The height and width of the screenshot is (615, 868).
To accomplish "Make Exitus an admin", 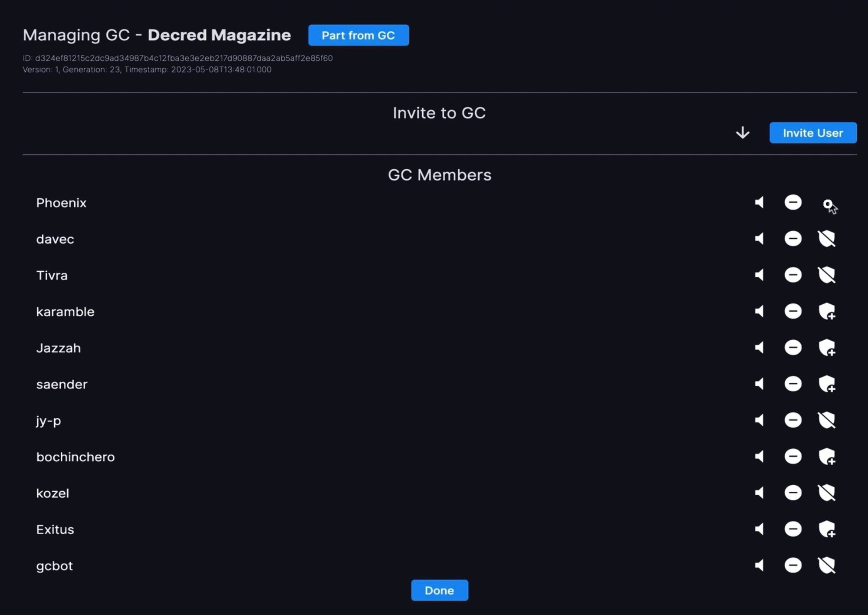I will 826,529.
